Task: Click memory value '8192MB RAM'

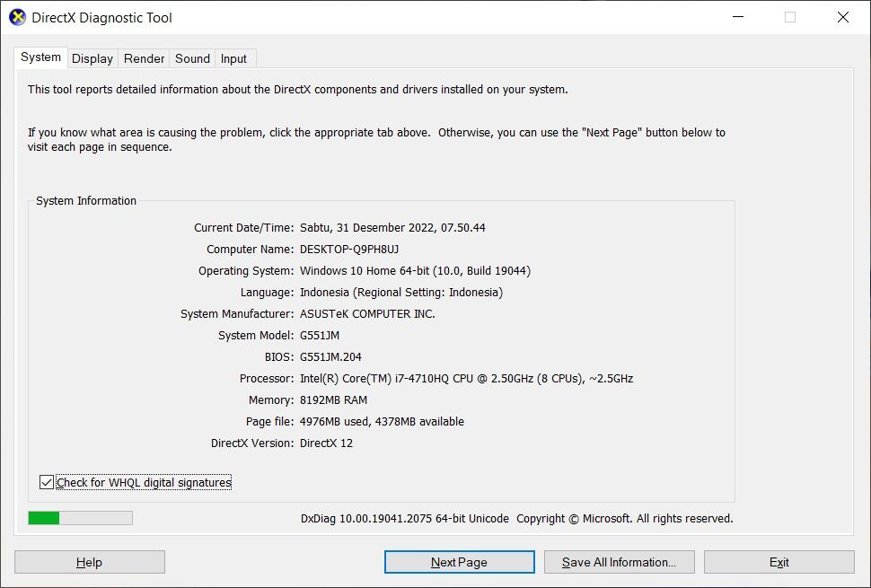Action: 333,400
